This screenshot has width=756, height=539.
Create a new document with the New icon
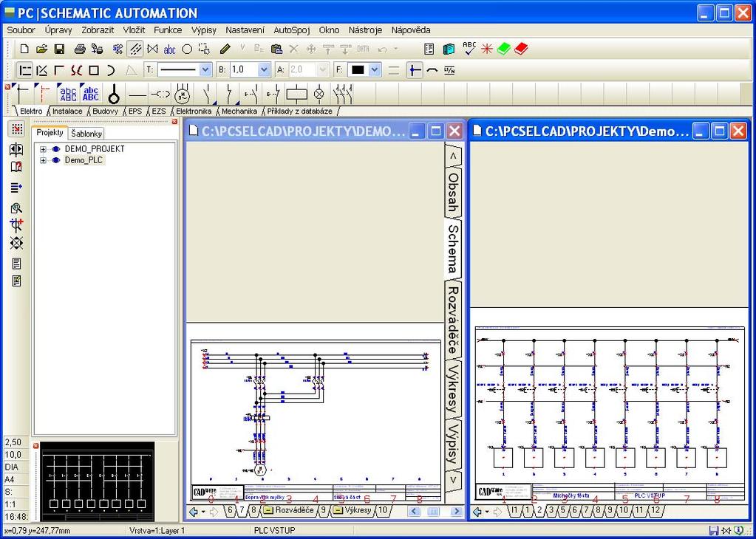coord(24,49)
